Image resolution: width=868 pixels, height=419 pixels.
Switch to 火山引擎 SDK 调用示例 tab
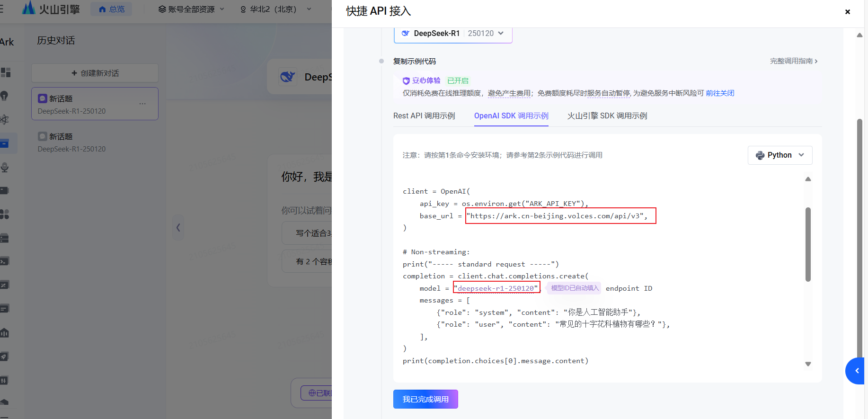607,116
